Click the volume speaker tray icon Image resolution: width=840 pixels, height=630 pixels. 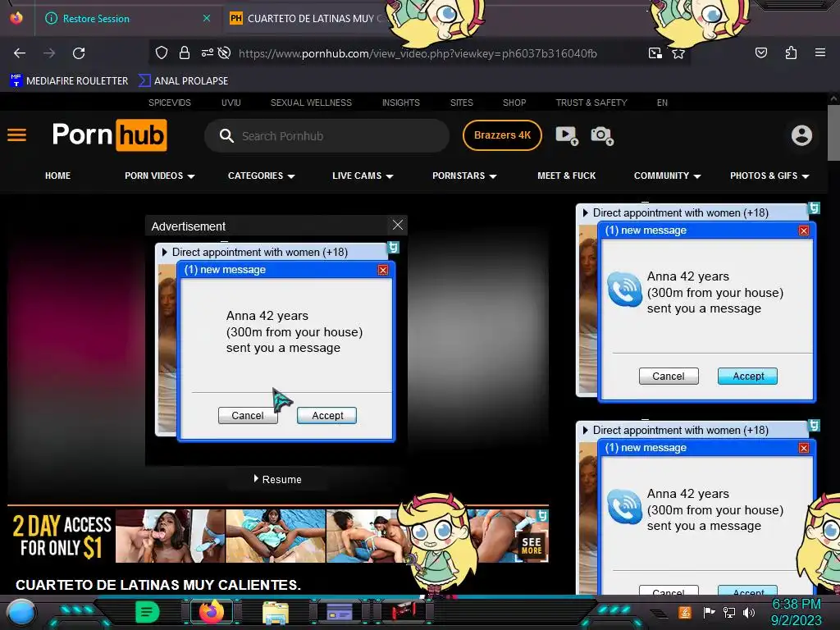[749, 612]
